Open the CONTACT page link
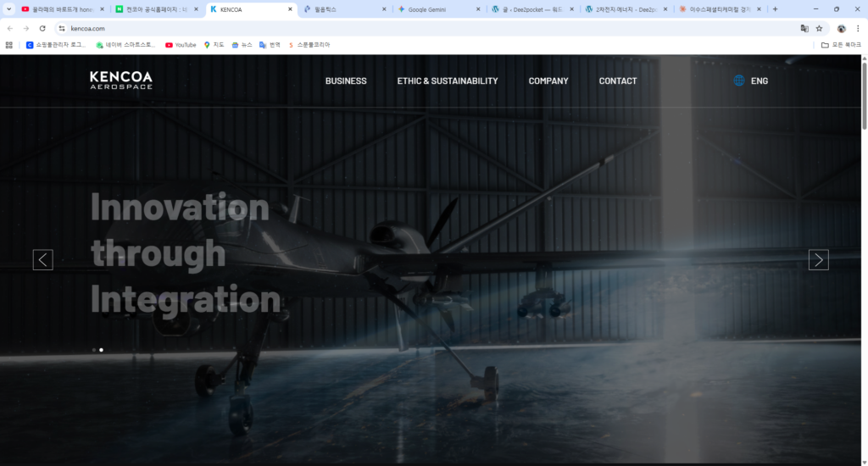 [618, 80]
